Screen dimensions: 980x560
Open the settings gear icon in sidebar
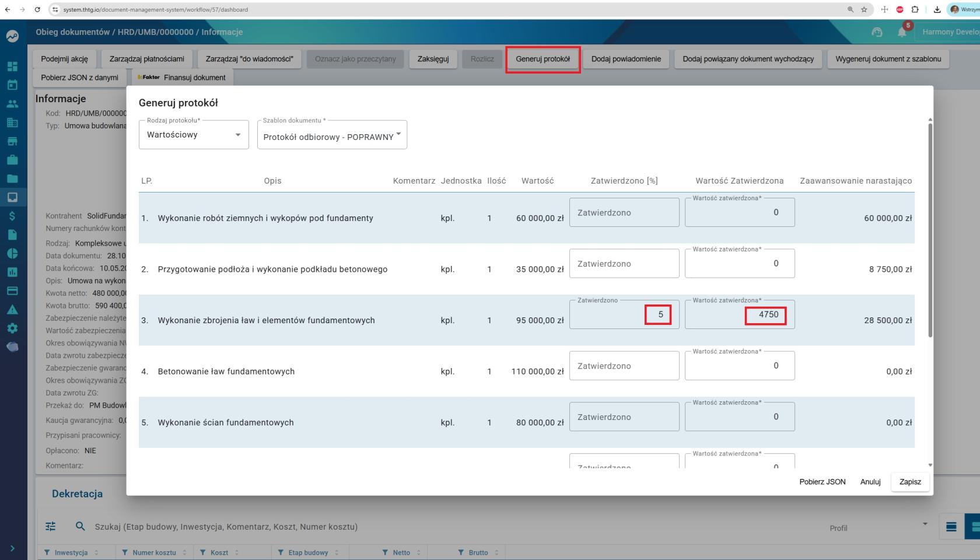point(12,328)
